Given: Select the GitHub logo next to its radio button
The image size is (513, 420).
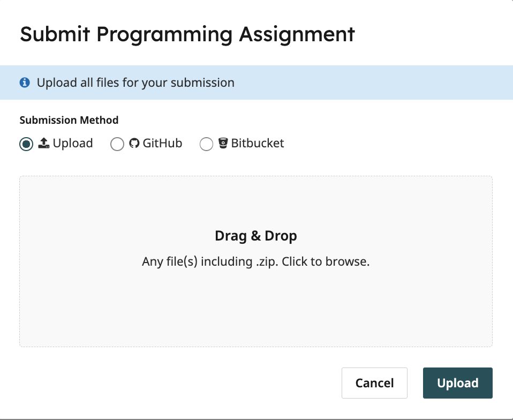Looking at the screenshot, I should tap(135, 143).
